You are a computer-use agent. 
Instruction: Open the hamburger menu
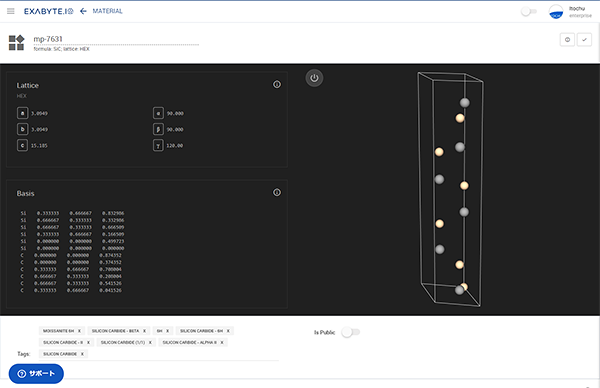11,11
